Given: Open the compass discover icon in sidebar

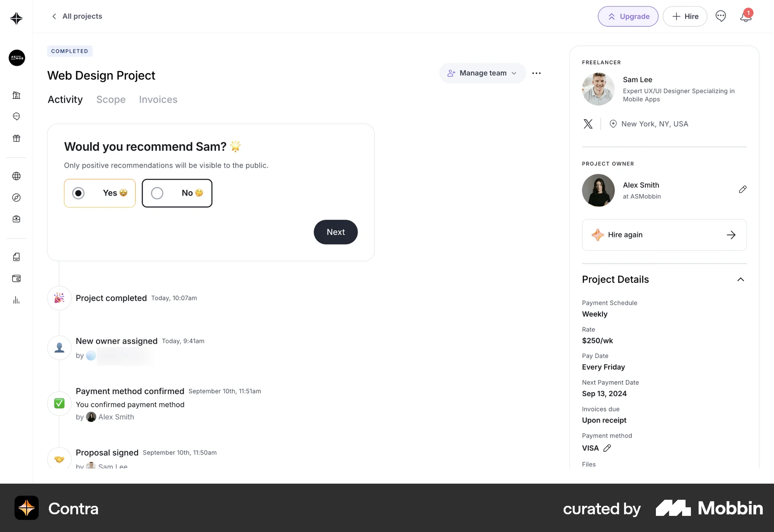Looking at the screenshot, I should (x=17, y=197).
